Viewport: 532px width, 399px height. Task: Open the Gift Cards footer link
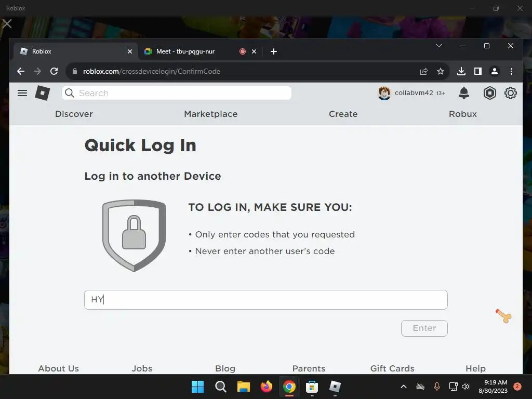coord(392,368)
